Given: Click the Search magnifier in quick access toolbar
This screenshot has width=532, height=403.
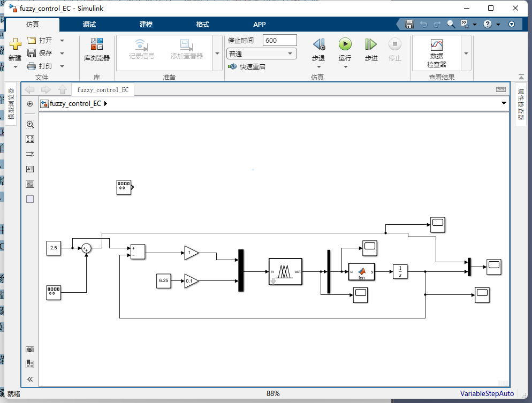Looking at the screenshot, I should click(x=451, y=24).
